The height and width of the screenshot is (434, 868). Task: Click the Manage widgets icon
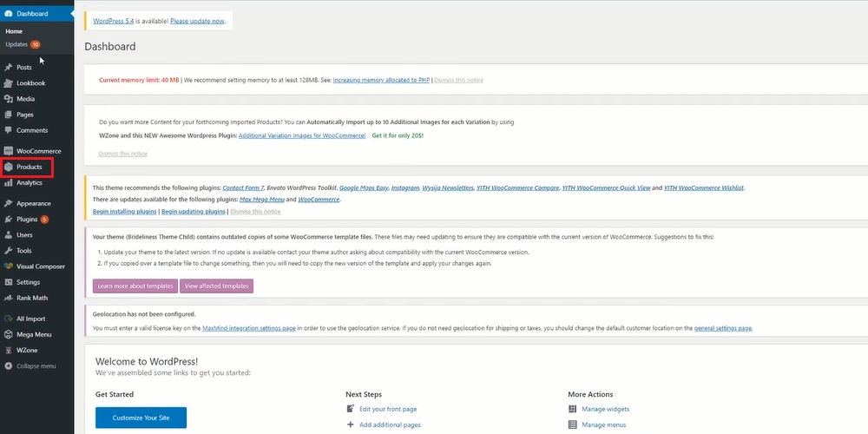[x=572, y=409]
